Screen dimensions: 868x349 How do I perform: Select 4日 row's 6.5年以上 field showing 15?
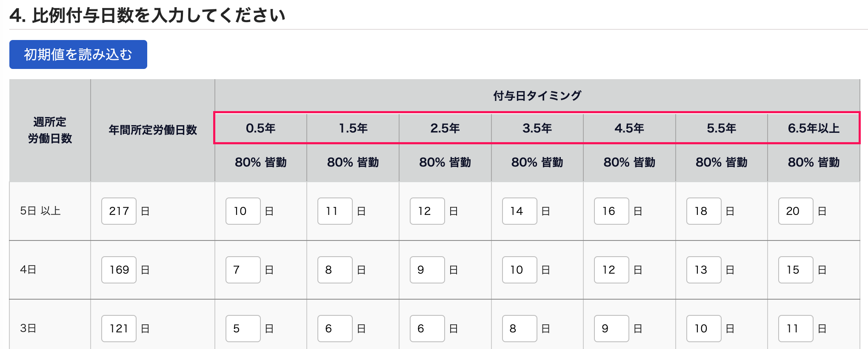tap(796, 270)
